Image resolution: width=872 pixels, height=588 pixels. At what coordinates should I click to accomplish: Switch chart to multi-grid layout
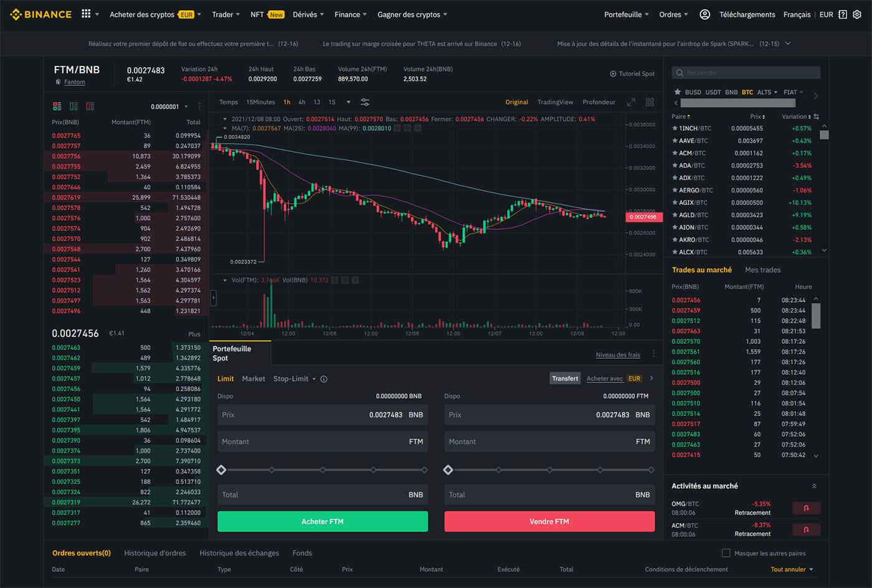[650, 102]
